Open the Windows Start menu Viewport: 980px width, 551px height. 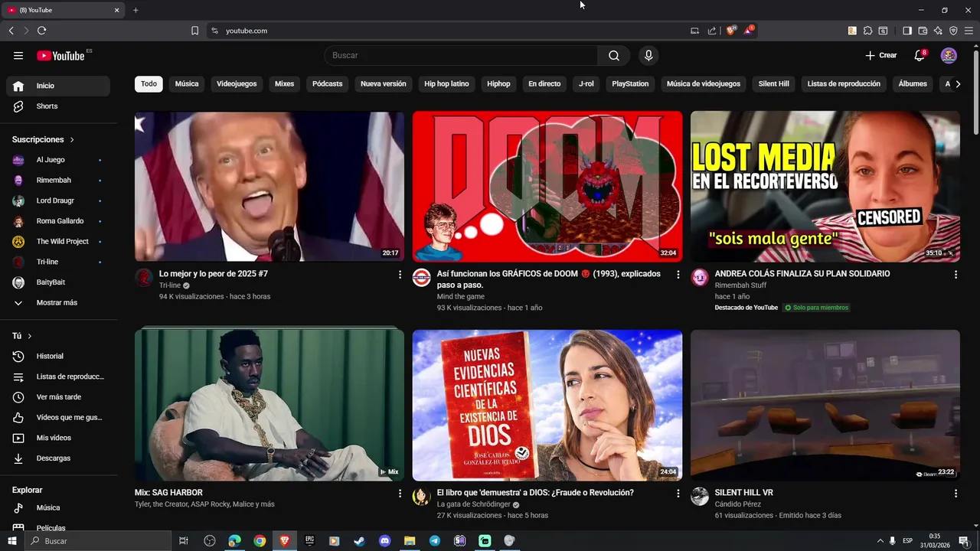(11, 541)
